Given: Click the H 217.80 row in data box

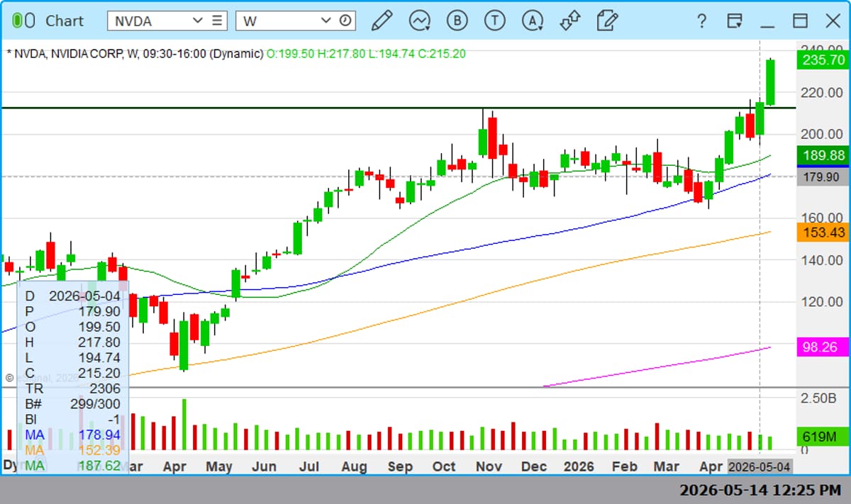Looking at the screenshot, I should pyautogui.click(x=72, y=342).
